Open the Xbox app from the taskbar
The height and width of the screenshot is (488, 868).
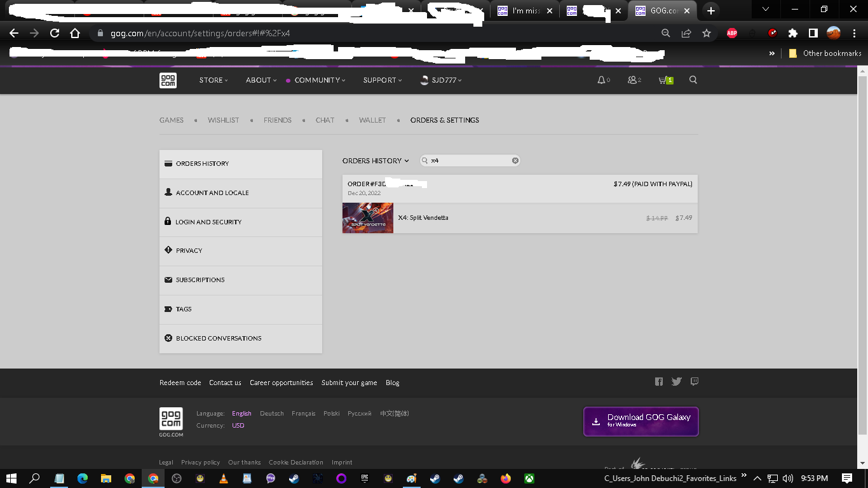tap(529, 478)
